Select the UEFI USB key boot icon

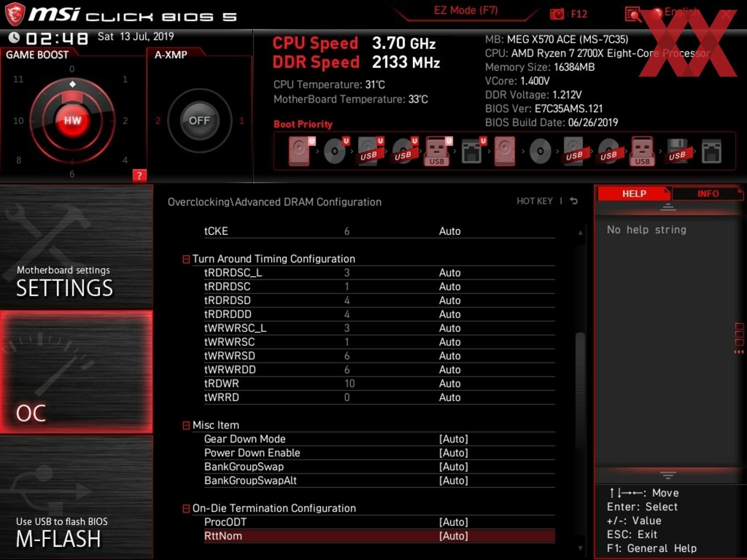[x=438, y=151]
